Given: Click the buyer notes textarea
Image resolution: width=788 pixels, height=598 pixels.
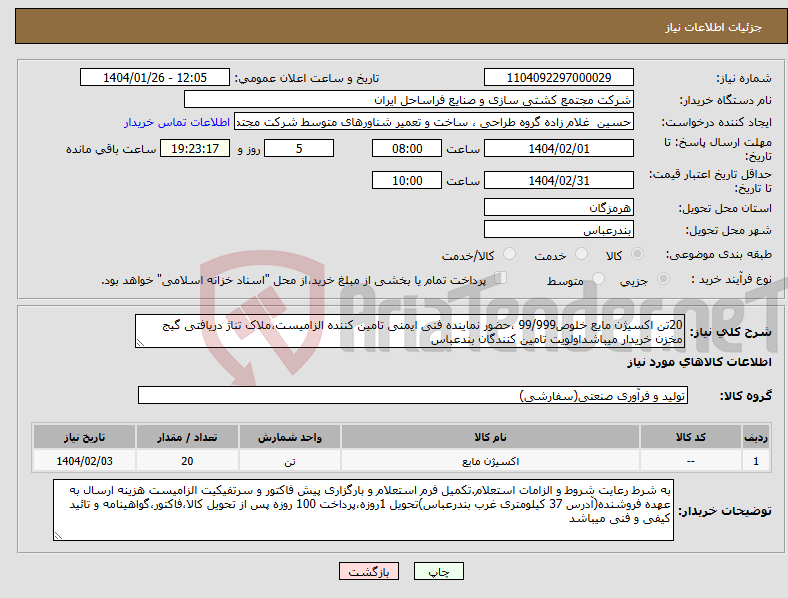Looking at the screenshot, I should (x=363, y=510).
